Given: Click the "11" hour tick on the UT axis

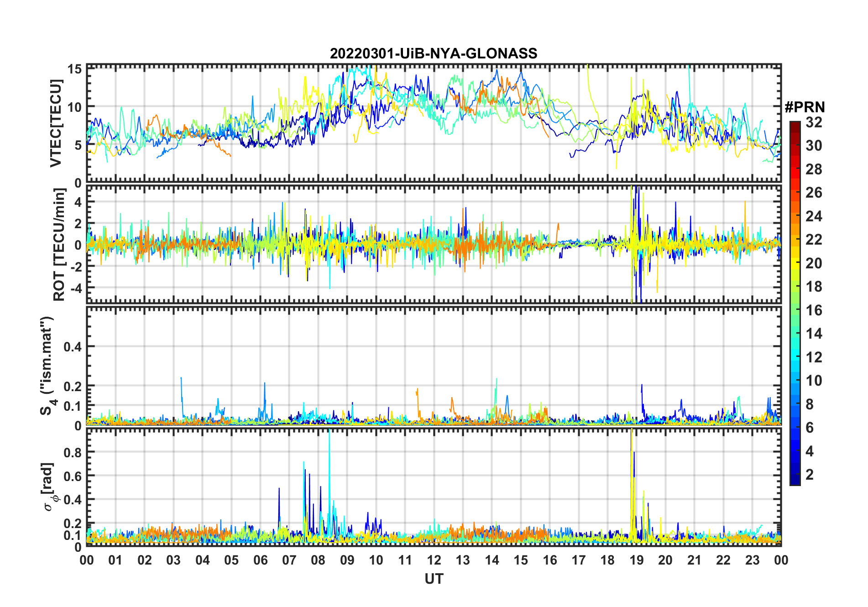Looking at the screenshot, I should click(x=405, y=560).
